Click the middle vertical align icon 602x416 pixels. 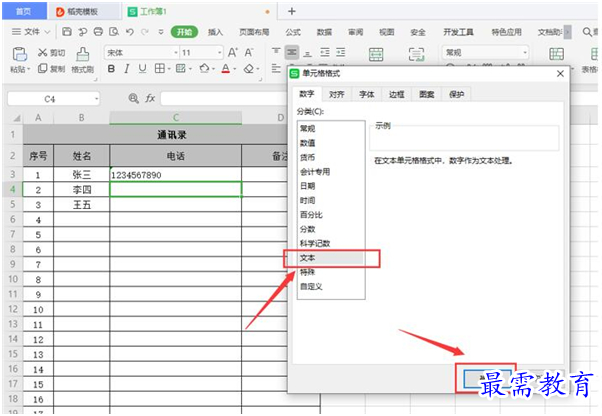pyautogui.click(x=292, y=52)
